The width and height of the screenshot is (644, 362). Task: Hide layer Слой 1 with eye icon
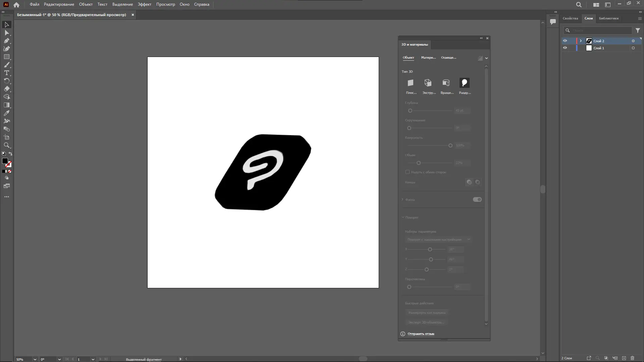pyautogui.click(x=565, y=48)
